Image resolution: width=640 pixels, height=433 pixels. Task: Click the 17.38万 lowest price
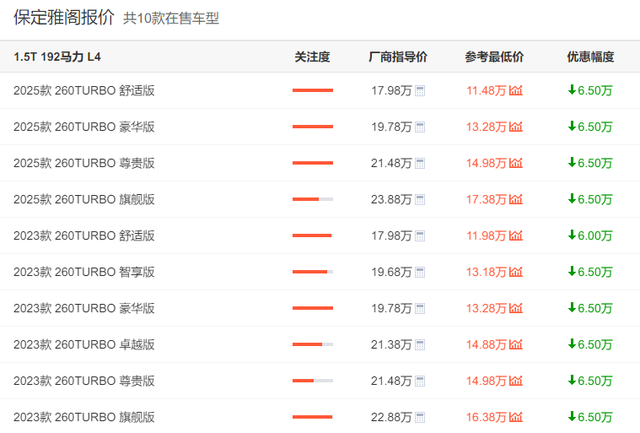(x=487, y=200)
